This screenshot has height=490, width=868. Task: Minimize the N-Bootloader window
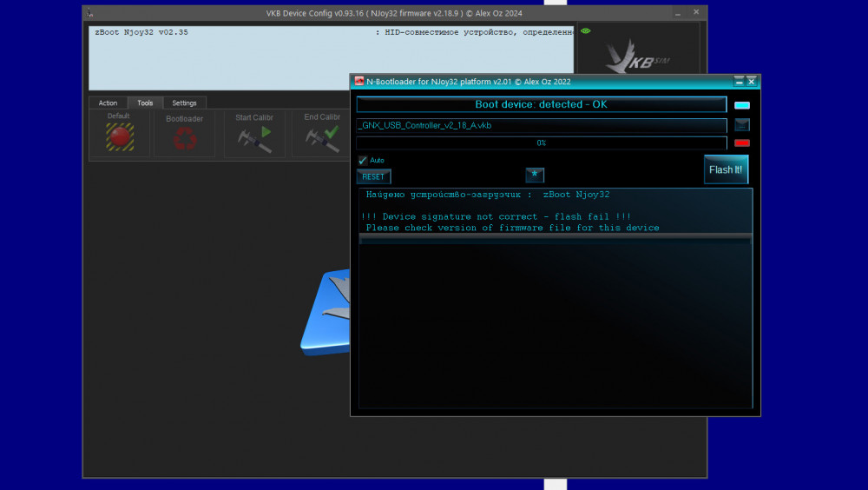coord(739,82)
